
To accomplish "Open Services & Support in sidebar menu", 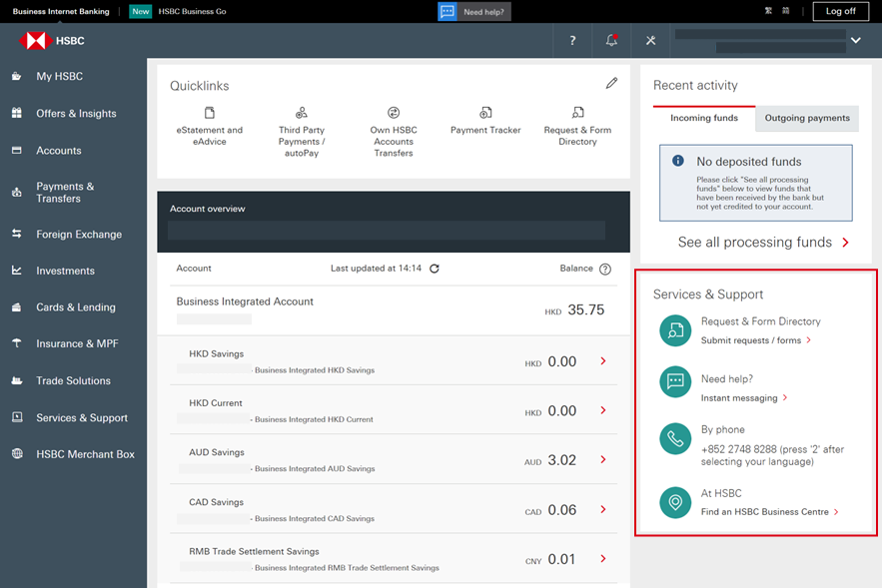I will 82,417.
